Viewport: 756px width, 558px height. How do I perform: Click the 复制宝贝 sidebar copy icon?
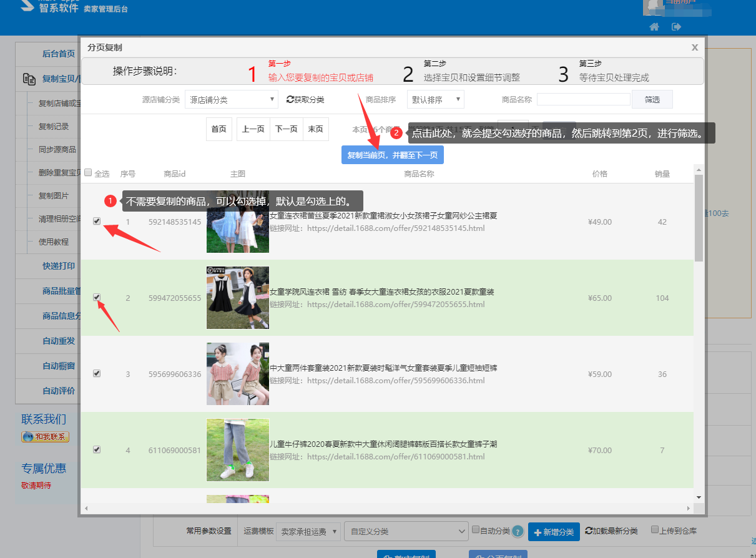click(29, 79)
